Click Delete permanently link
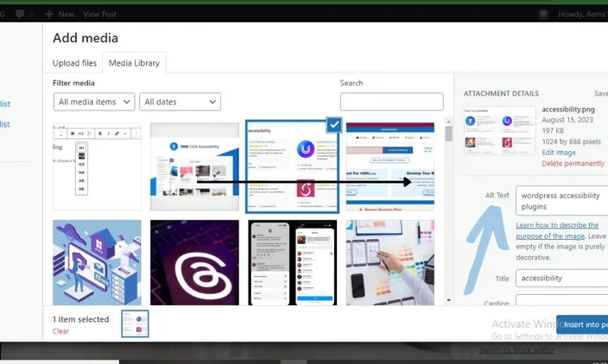Viewport: 608px width, 364px height. pyautogui.click(x=573, y=163)
